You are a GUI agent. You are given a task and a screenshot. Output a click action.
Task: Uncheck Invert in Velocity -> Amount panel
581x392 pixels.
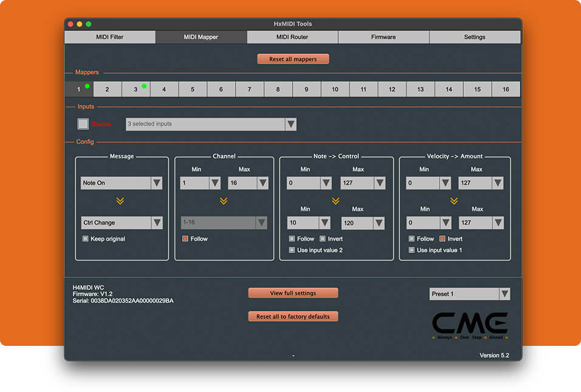coord(443,239)
